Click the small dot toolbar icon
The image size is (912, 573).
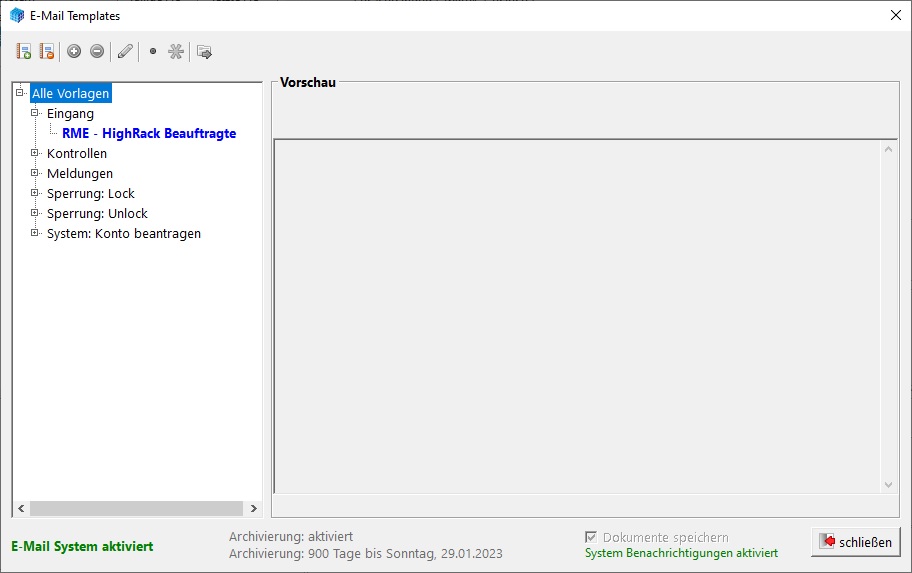[x=153, y=51]
